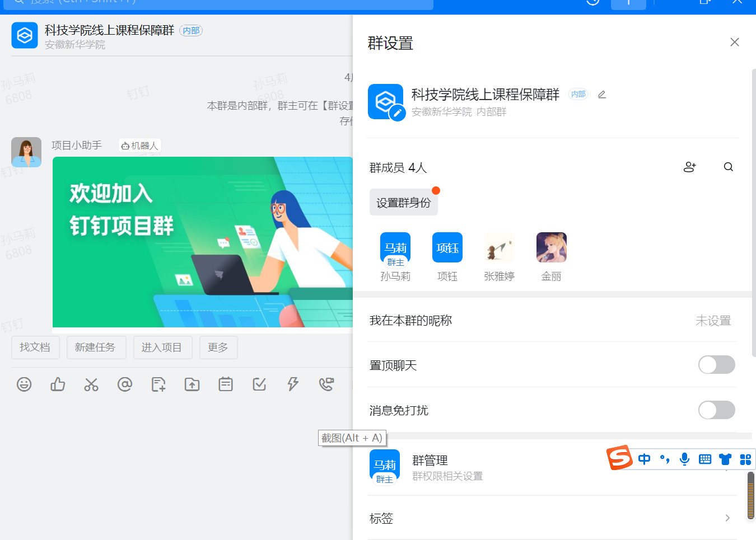Viewport: 756px width, 540px height.
Task: Open the calendar schedule icon
Action: tap(226, 384)
